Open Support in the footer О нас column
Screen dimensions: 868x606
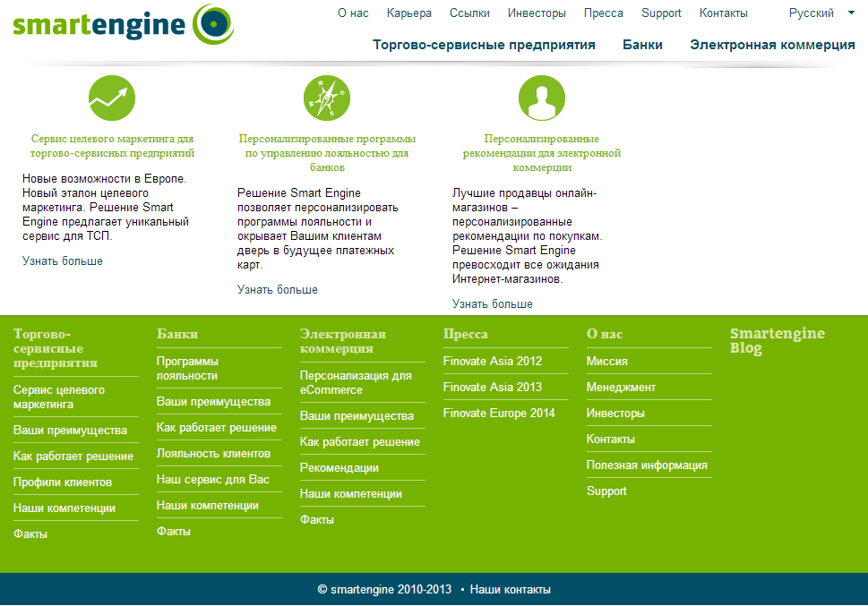[606, 491]
